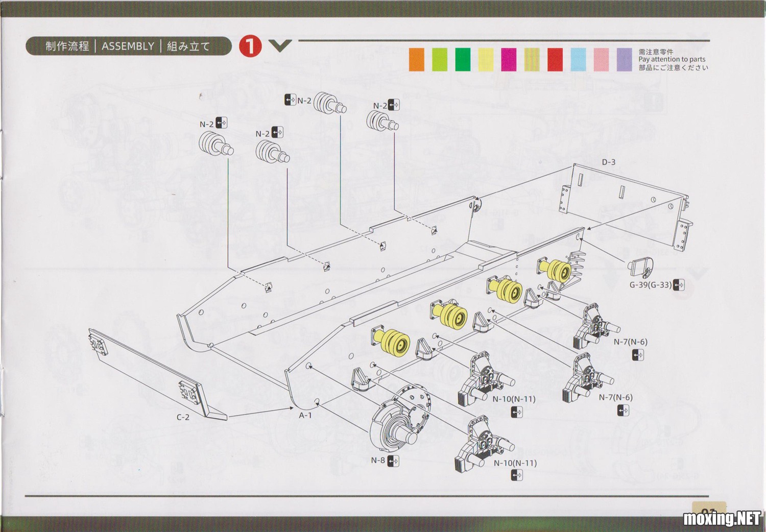
Task: Select the 需注意零件 note text
Action: [656, 52]
